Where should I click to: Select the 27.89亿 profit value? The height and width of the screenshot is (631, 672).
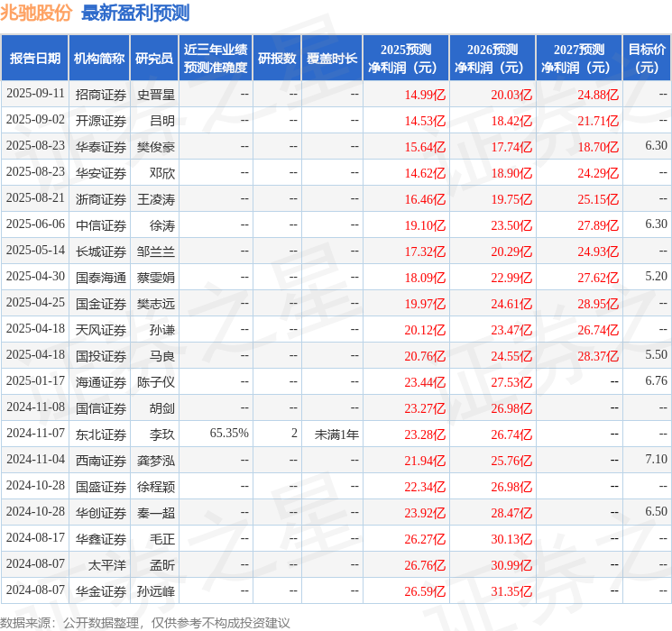pyautogui.click(x=598, y=225)
